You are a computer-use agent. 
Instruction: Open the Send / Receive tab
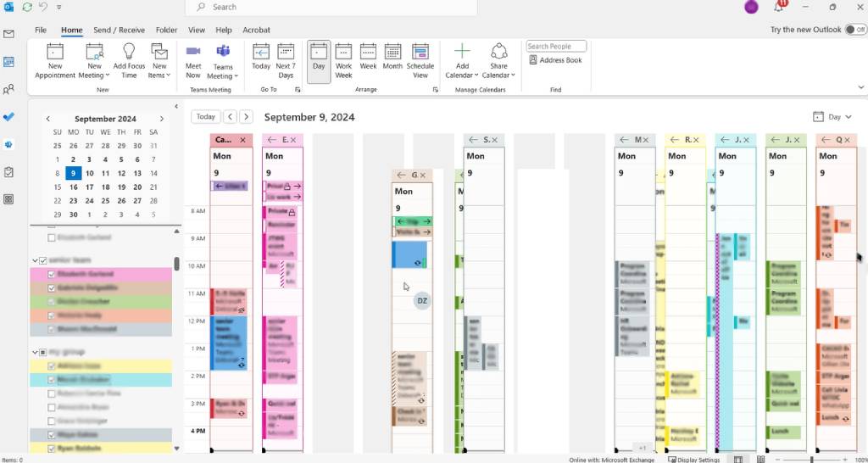click(119, 30)
